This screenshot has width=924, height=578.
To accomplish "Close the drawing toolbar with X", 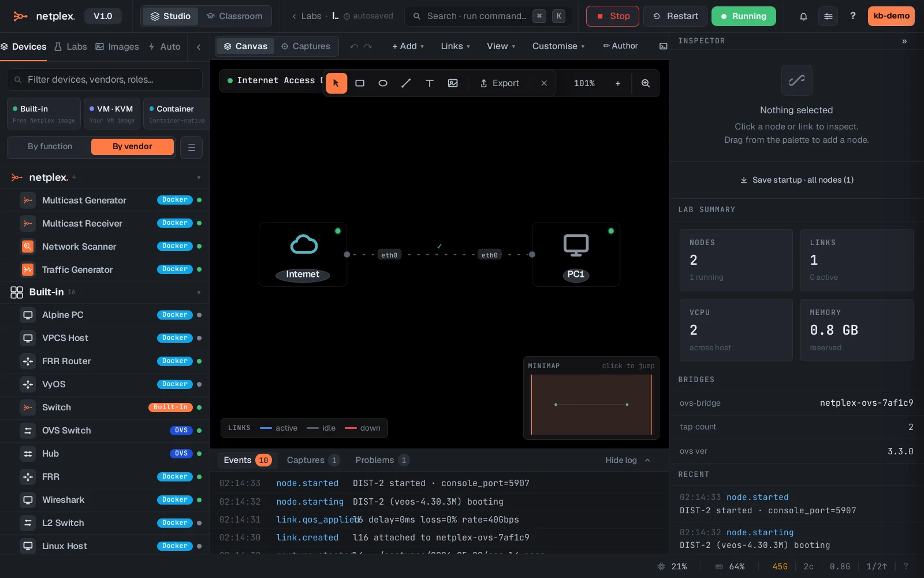I will [544, 83].
